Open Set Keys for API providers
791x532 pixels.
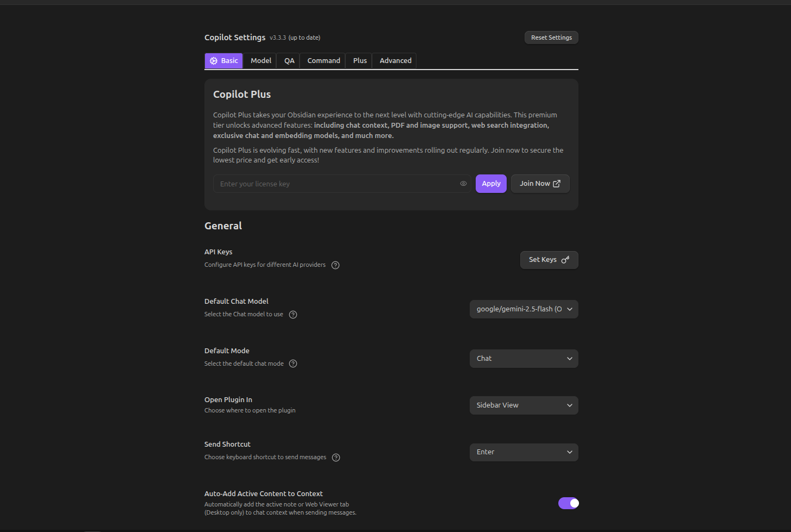[549, 260]
